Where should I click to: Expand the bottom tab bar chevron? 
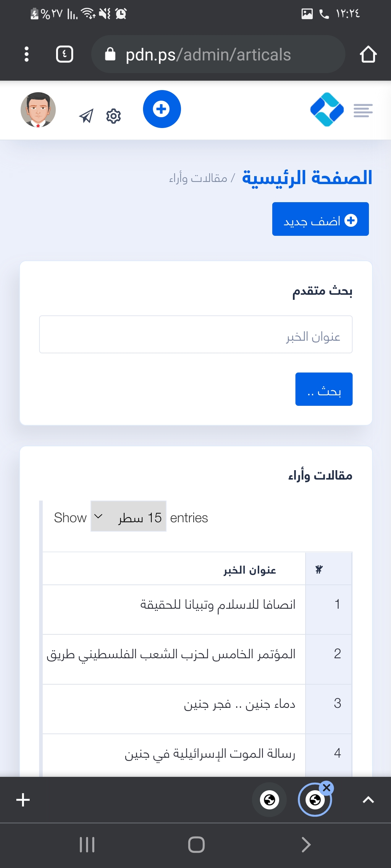pyautogui.click(x=368, y=800)
